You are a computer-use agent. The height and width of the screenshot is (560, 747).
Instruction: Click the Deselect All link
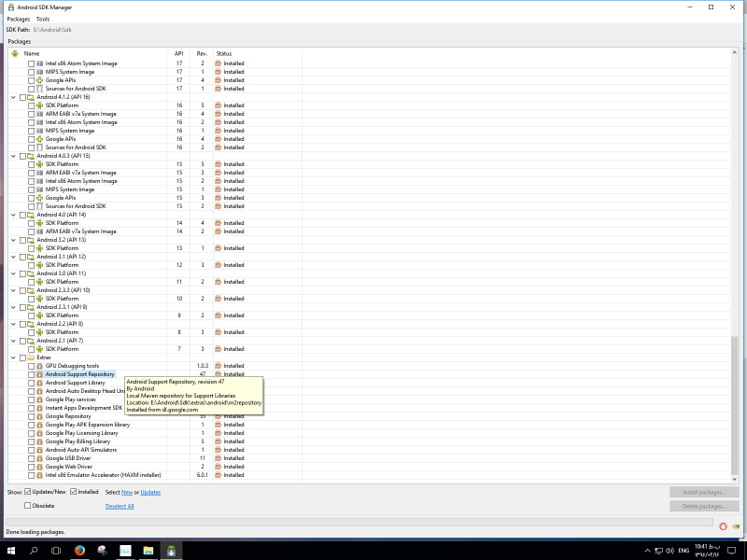[x=120, y=506]
